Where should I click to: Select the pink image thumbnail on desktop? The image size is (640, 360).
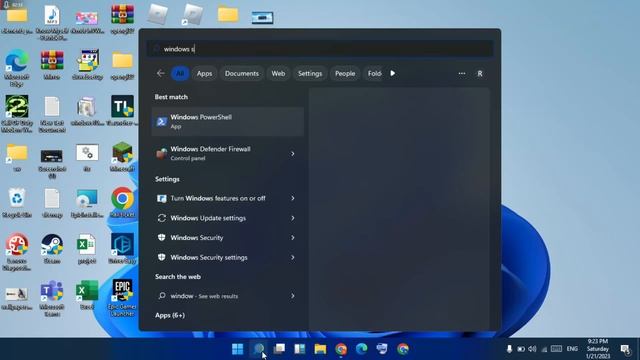[x=87, y=21]
